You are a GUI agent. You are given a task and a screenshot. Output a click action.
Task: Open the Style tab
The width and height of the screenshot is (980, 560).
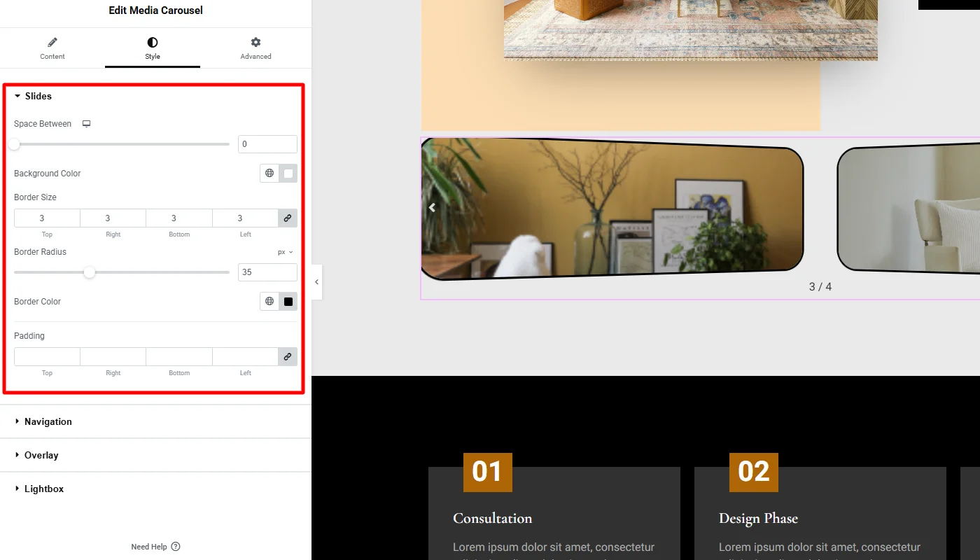153,48
